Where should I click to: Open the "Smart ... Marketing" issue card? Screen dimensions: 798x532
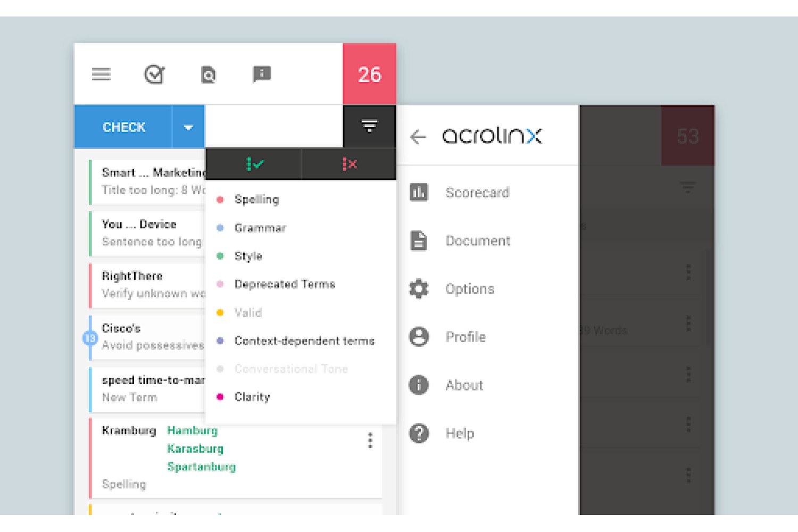coord(147,181)
